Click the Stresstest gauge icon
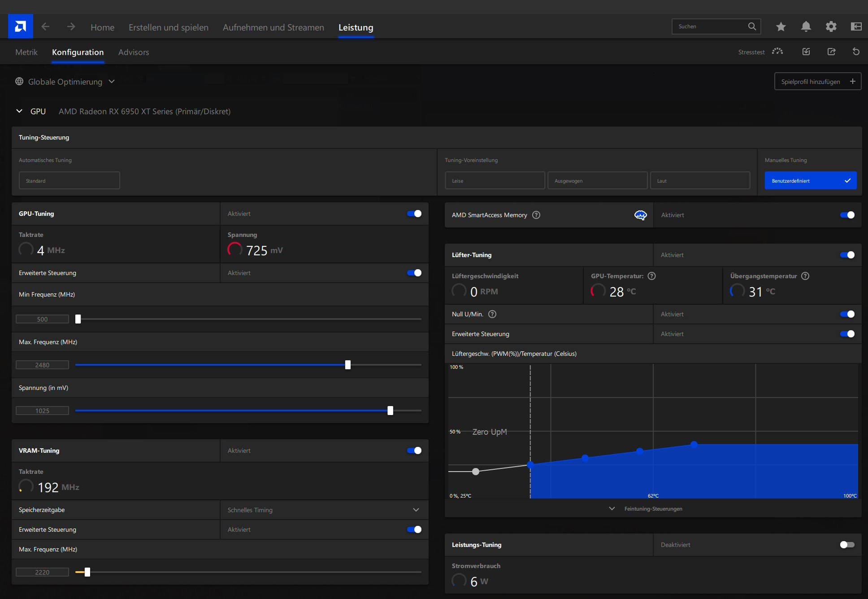The height and width of the screenshot is (599, 868). point(777,52)
